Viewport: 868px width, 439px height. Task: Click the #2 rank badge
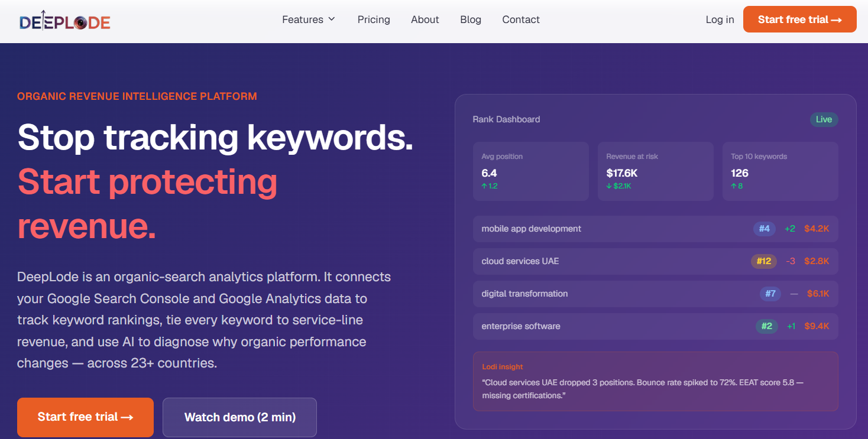tap(766, 326)
